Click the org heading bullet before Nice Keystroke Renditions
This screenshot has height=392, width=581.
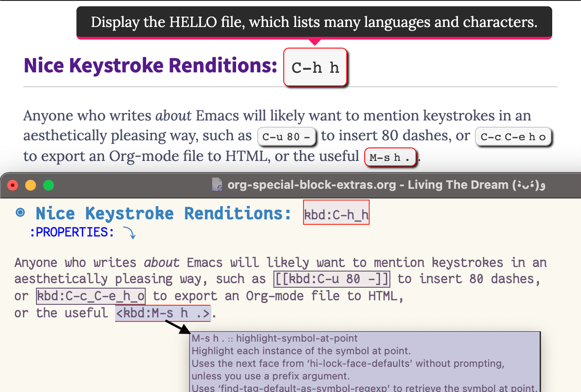click(x=20, y=213)
